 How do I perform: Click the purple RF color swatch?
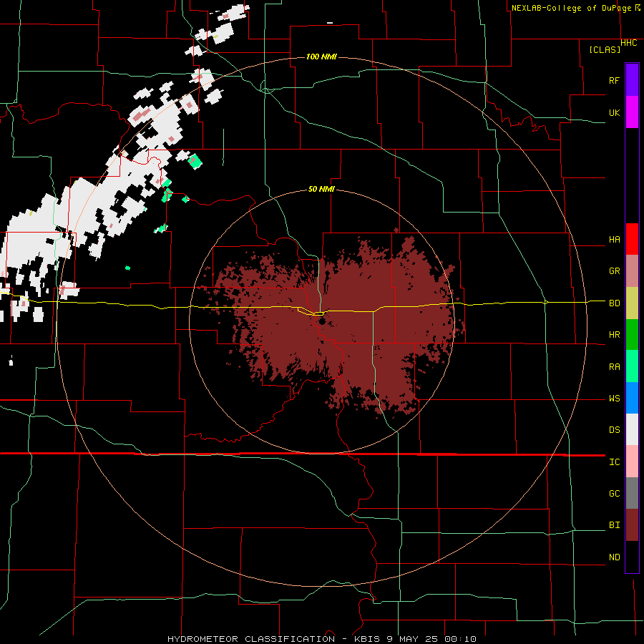[632, 80]
